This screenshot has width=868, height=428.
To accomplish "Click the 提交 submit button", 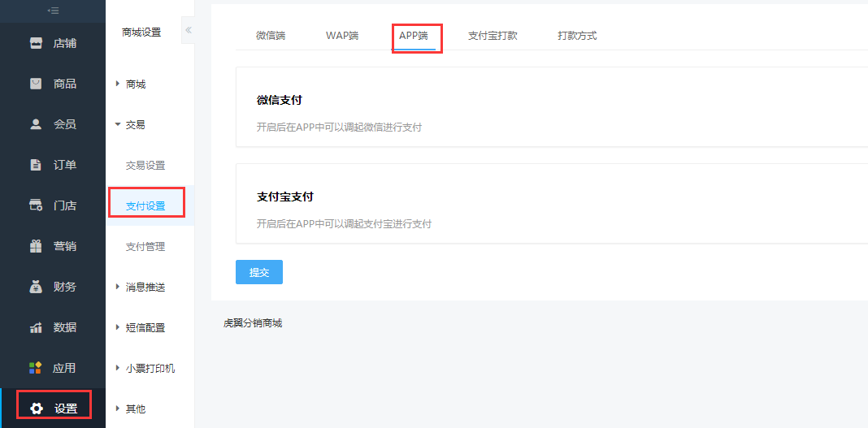I will click(x=259, y=272).
